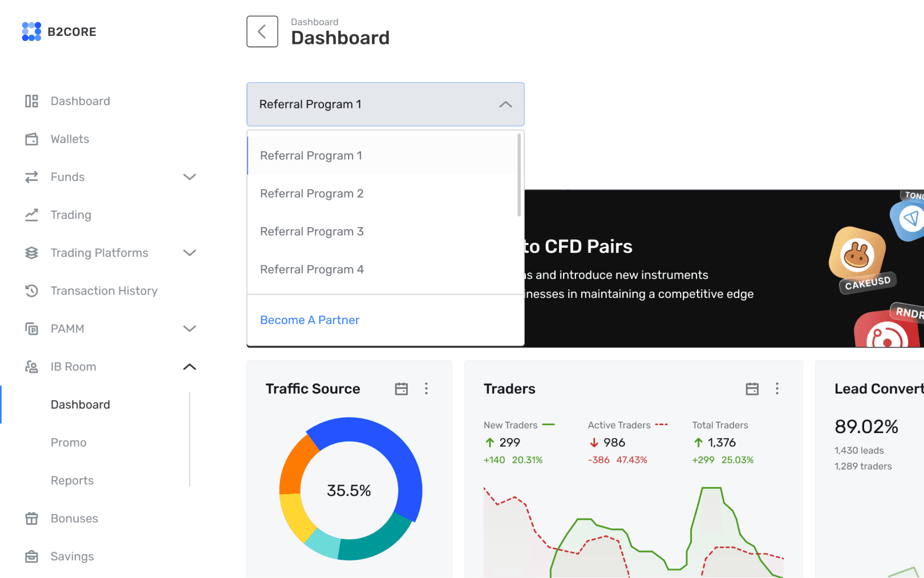Viewport: 924px width, 578px height.
Task: Click the 35.5% donut center value
Action: 349,491
